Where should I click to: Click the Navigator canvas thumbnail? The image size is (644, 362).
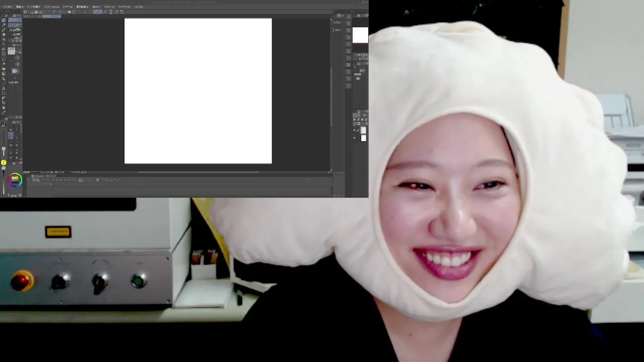pyautogui.click(x=360, y=35)
